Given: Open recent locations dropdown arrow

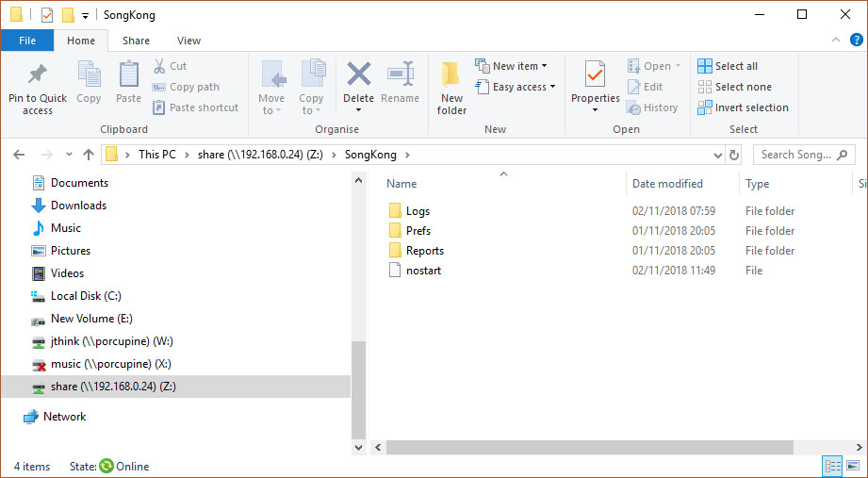Looking at the screenshot, I should point(69,155).
